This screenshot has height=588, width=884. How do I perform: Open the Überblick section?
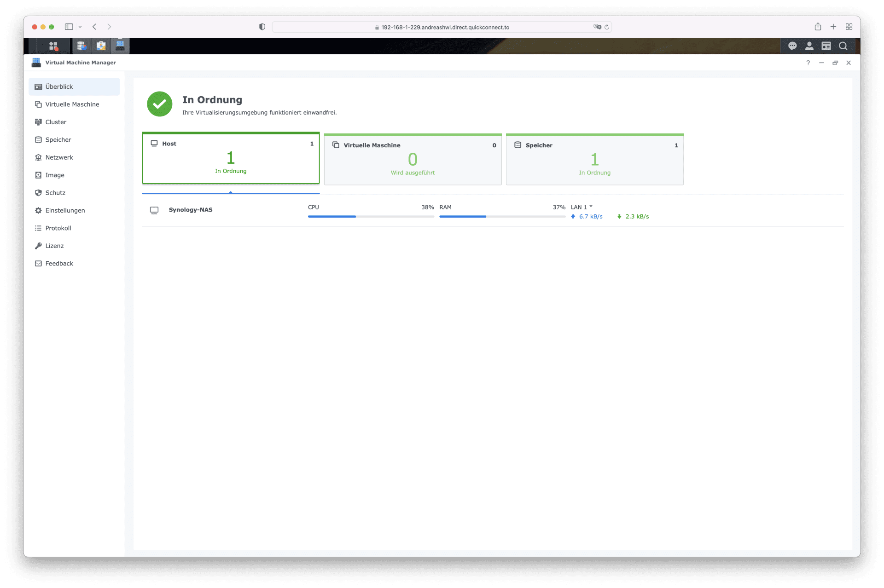coord(74,87)
